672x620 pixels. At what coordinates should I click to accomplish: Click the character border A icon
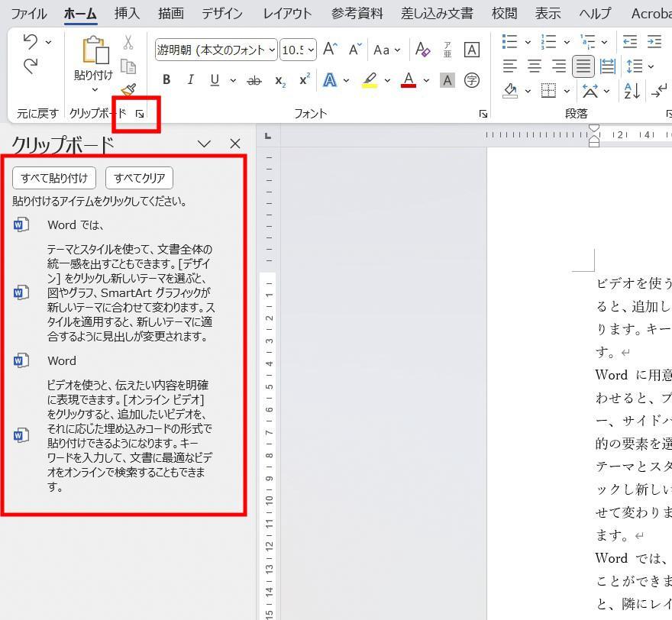pyautogui.click(x=471, y=50)
